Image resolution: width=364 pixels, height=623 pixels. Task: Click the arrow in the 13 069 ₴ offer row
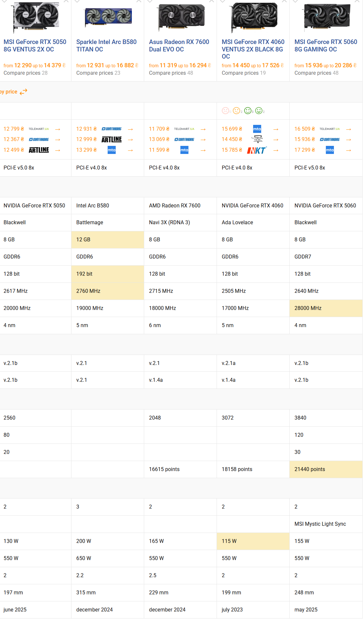203,140
